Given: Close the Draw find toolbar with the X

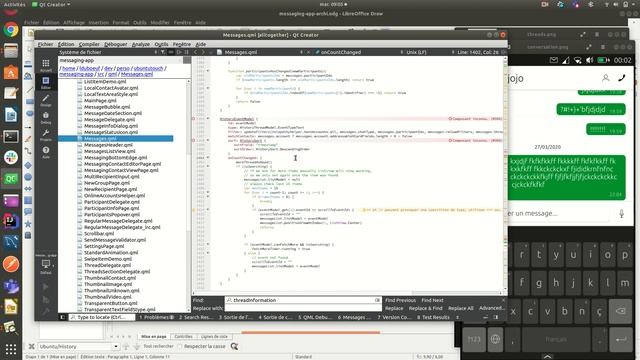Looking at the screenshot, I should pyautogui.click(x=31, y=346).
